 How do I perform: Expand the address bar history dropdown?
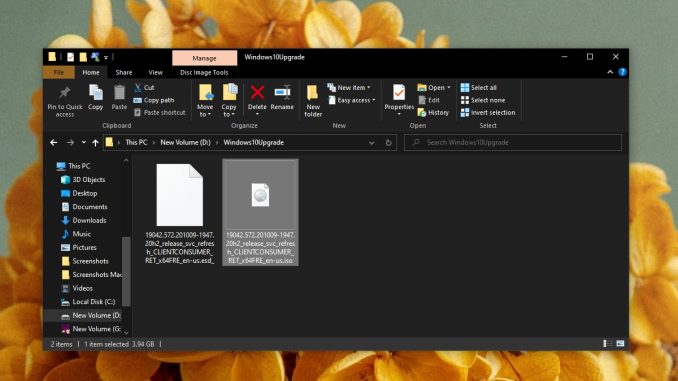[x=371, y=143]
